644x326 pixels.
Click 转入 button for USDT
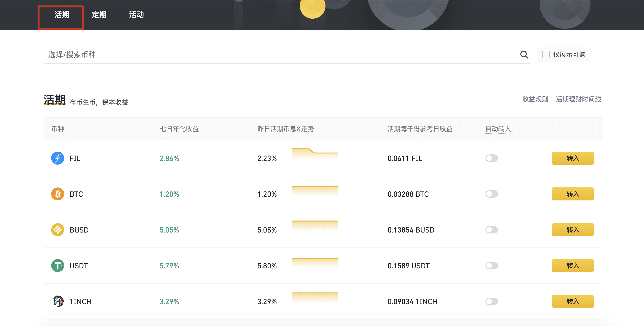[572, 266]
